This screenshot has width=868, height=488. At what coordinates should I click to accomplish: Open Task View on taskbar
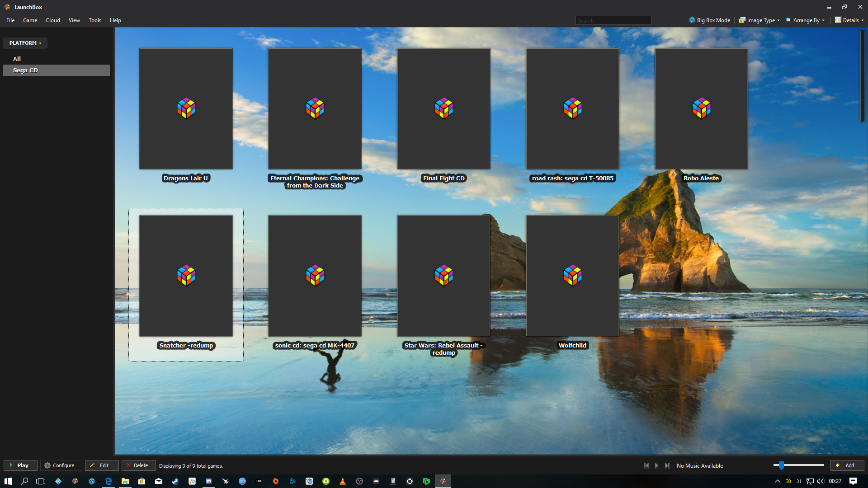click(41, 481)
